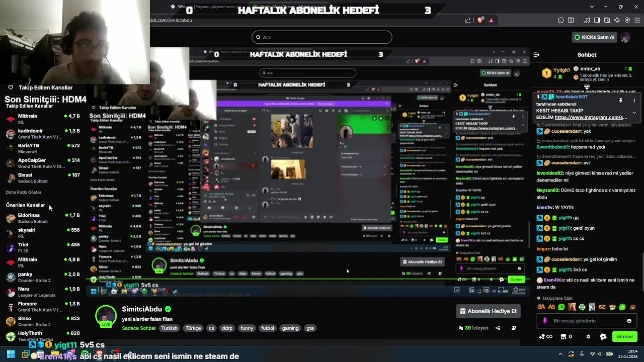Open Naru League of Legends channel
The height and width of the screenshot is (362, 644).
pyautogui.click(x=43, y=292)
